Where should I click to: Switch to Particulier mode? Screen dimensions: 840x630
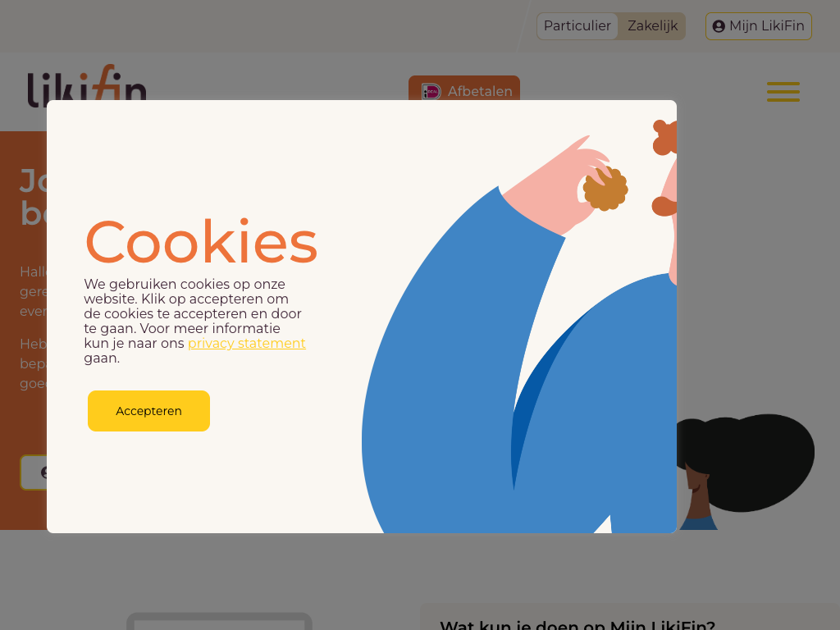pyautogui.click(x=577, y=25)
